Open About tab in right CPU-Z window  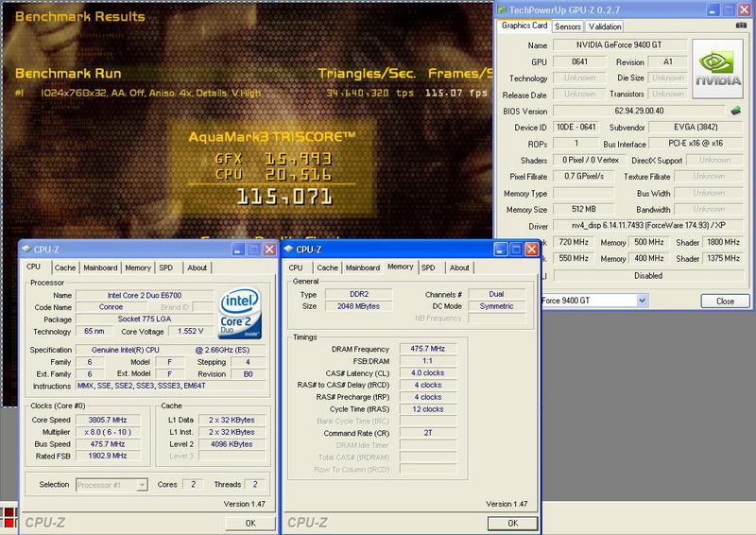click(x=459, y=267)
